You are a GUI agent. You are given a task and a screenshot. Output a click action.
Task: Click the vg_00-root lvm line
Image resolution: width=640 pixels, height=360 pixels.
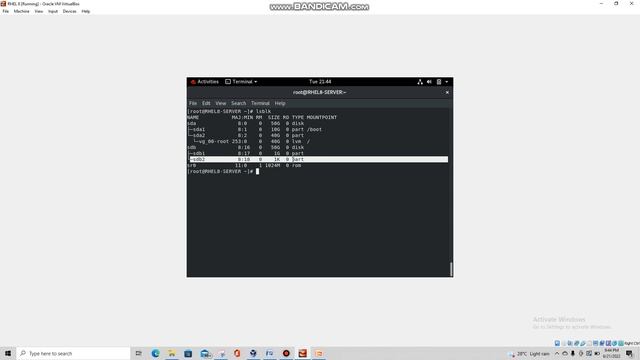pos(251,141)
